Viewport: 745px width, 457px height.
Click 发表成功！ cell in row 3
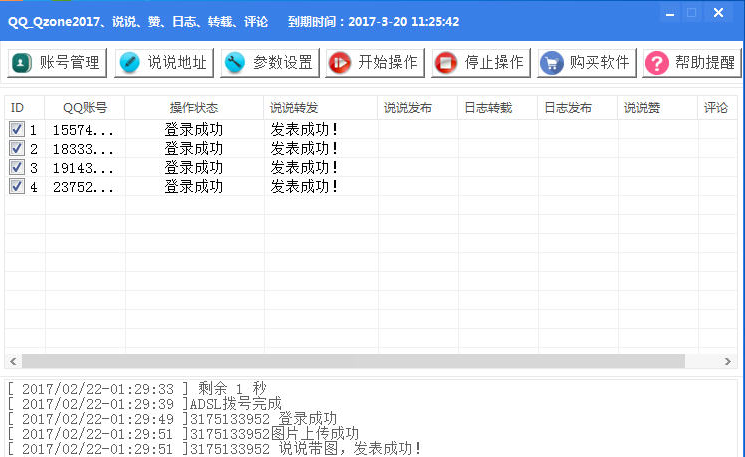click(x=304, y=167)
